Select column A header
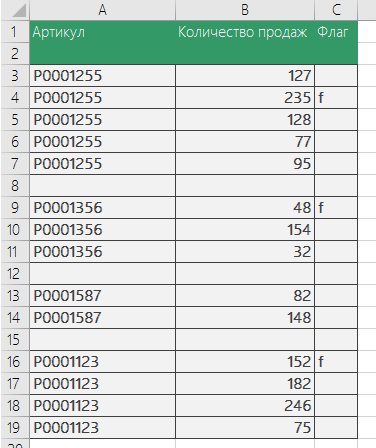The height and width of the screenshot is (448, 376). point(102,10)
